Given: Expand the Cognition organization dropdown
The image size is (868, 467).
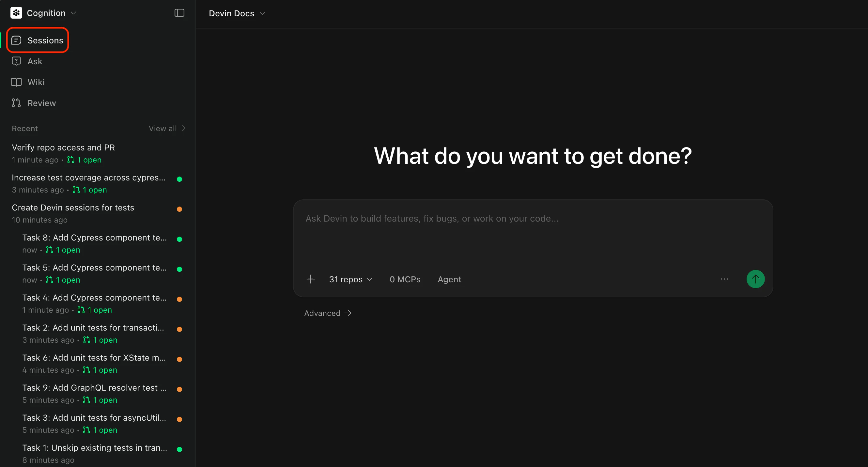Looking at the screenshot, I should pyautogui.click(x=73, y=13).
